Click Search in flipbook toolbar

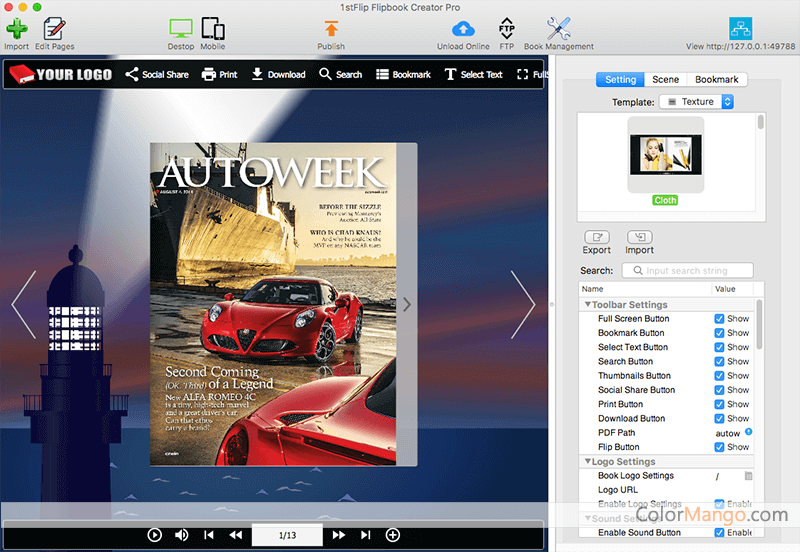point(341,74)
